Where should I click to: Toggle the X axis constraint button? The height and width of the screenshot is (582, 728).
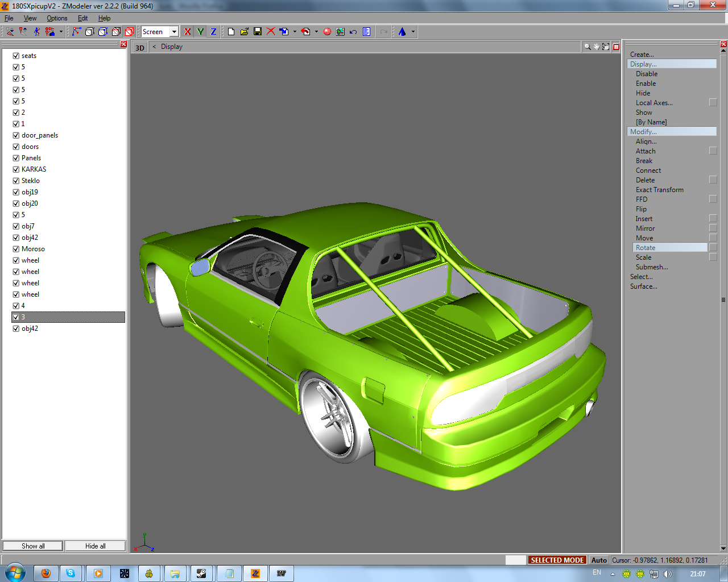(x=188, y=32)
